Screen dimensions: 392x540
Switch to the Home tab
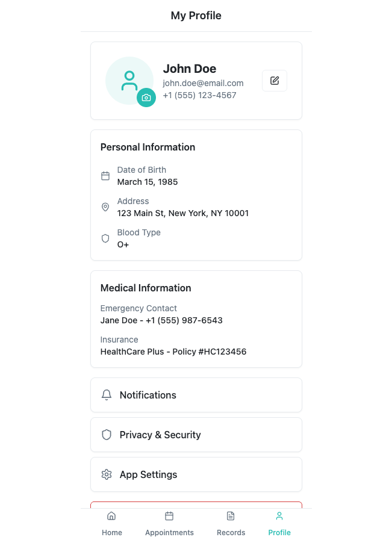111,524
